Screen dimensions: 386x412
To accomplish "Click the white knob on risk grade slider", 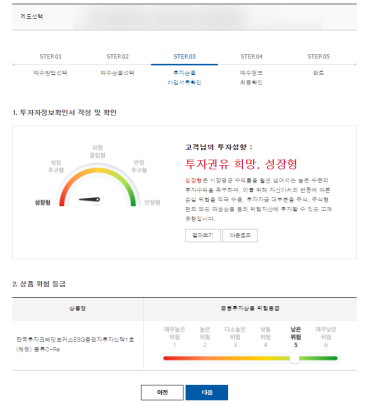I will pyautogui.click(x=294, y=358).
